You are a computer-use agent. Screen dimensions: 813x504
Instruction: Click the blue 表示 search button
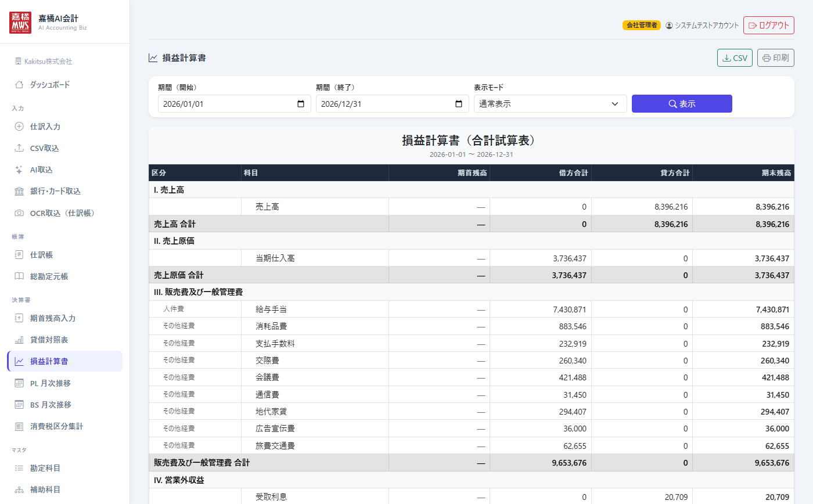[682, 104]
